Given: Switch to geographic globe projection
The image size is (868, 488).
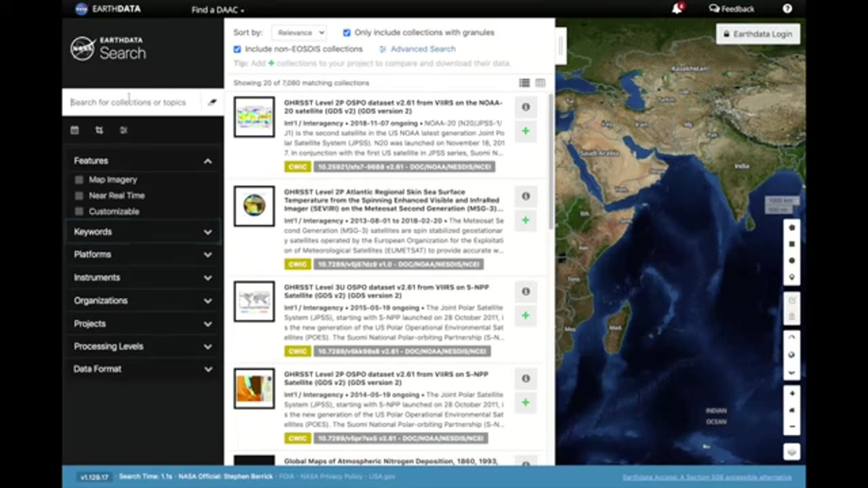Looking at the screenshot, I should (x=791, y=354).
